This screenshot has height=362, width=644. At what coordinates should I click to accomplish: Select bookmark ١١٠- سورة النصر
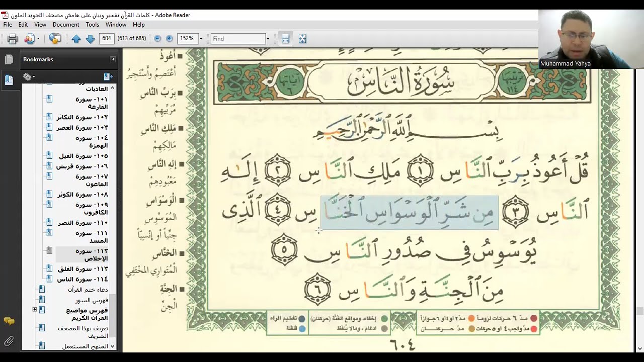point(83,223)
